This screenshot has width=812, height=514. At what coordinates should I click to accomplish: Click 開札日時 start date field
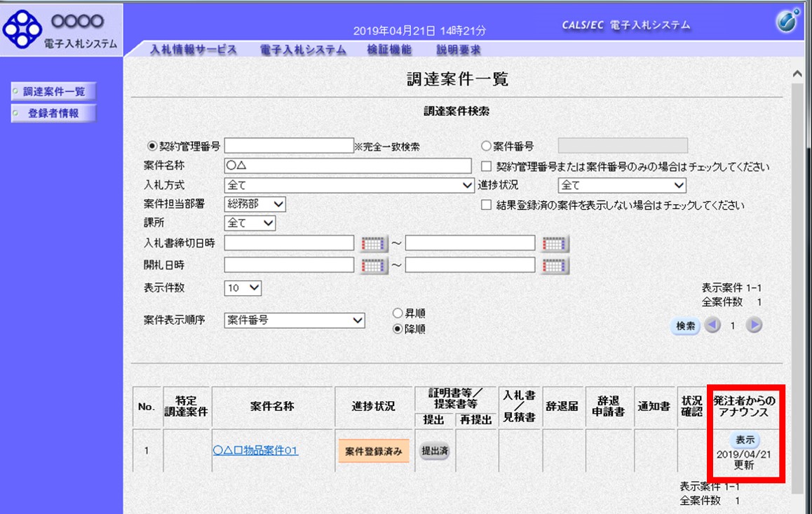coord(289,265)
